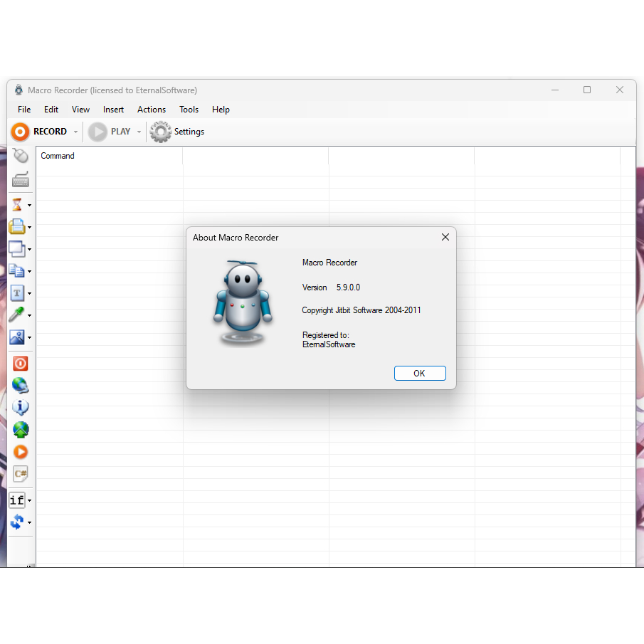Open the Actions menu
The height and width of the screenshot is (644, 644).
point(152,110)
